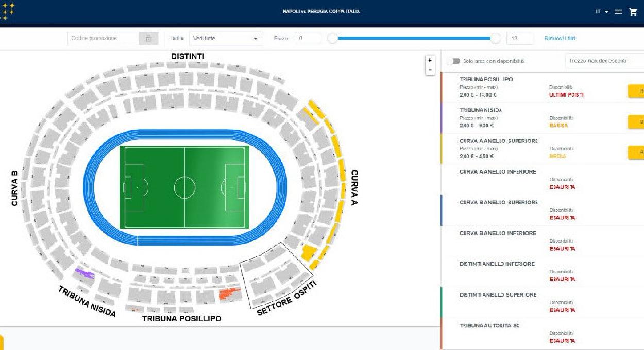Click the right price slider handle

496,38
